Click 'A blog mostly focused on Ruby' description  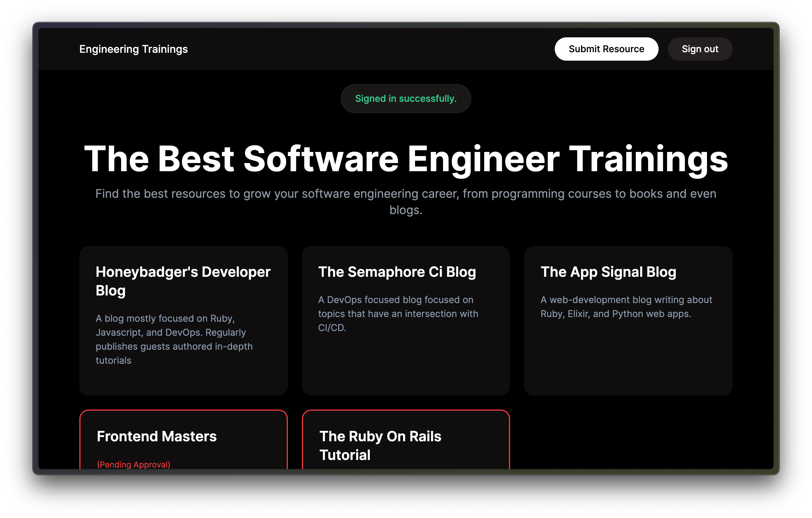[x=174, y=339]
